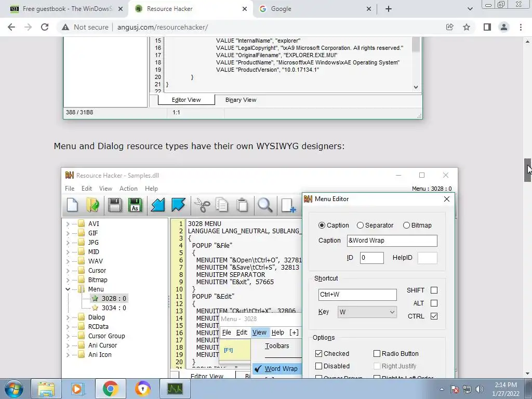Screen dimensions: 532x399
Task: Share this page via address bar icon
Action: point(450,27)
